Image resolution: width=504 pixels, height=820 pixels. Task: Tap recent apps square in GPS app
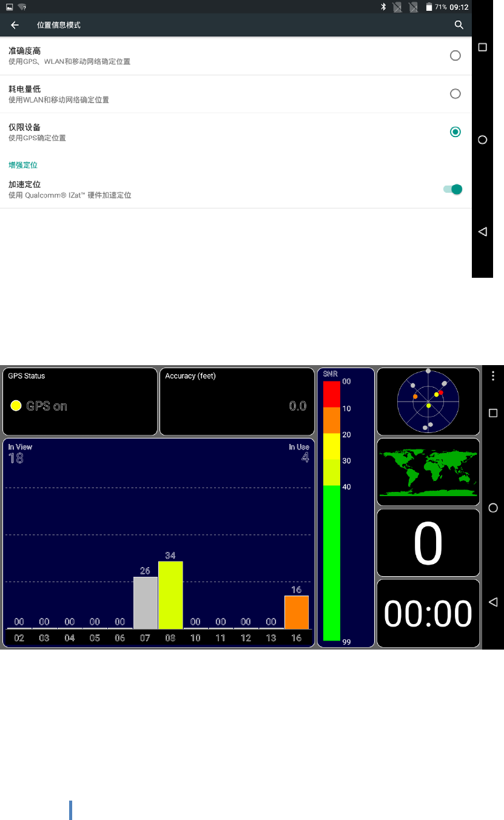tap(493, 413)
